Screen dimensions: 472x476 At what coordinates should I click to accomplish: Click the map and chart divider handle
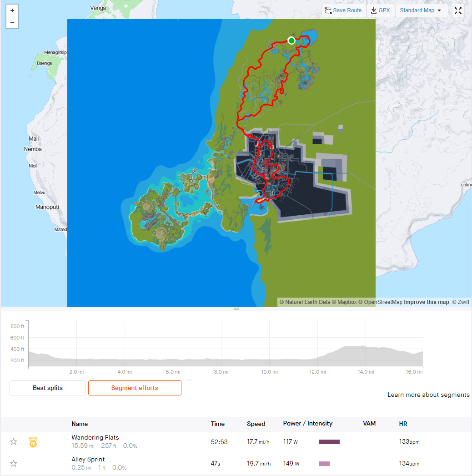[236, 309]
